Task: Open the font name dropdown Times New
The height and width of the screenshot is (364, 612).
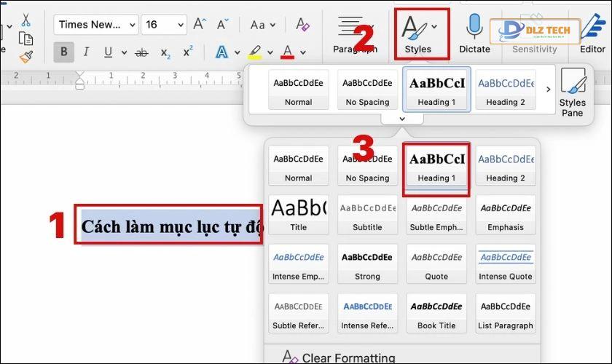Action: point(96,25)
